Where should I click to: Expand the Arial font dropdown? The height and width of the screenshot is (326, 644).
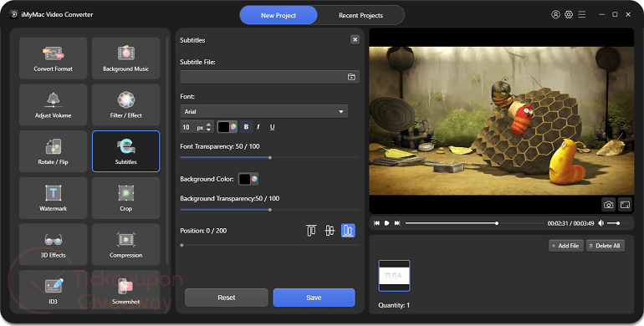pyautogui.click(x=263, y=111)
